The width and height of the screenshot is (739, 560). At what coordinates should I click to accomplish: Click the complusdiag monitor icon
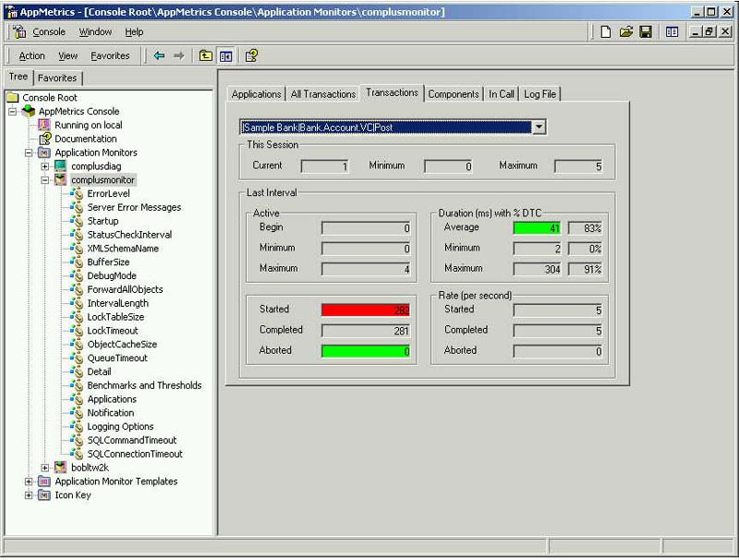click(60, 166)
